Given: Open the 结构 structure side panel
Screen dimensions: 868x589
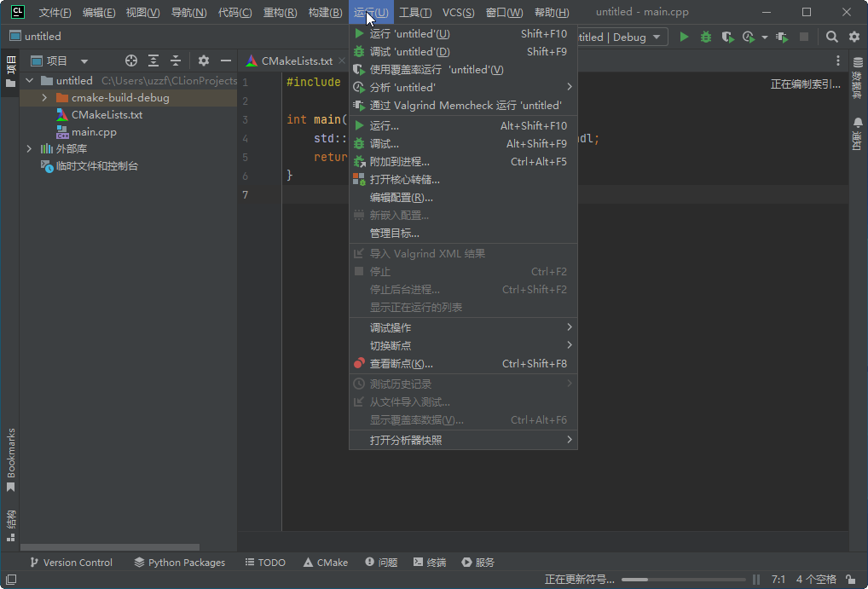Looking at the screenshot, I should (10, 525).
